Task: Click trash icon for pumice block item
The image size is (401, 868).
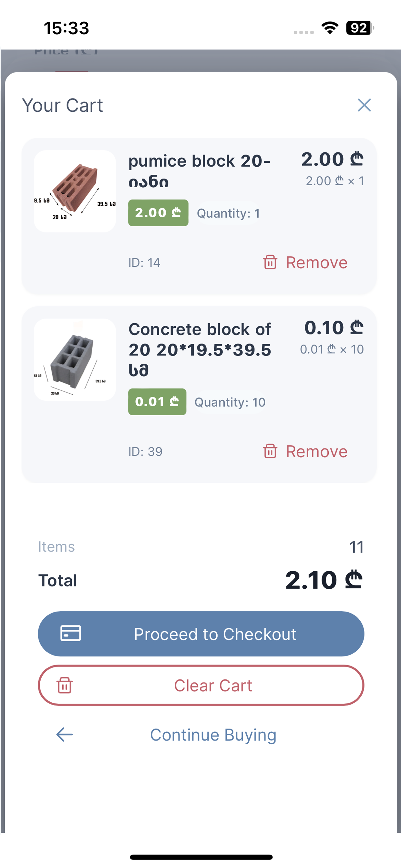Action: (x=270, y=262)
